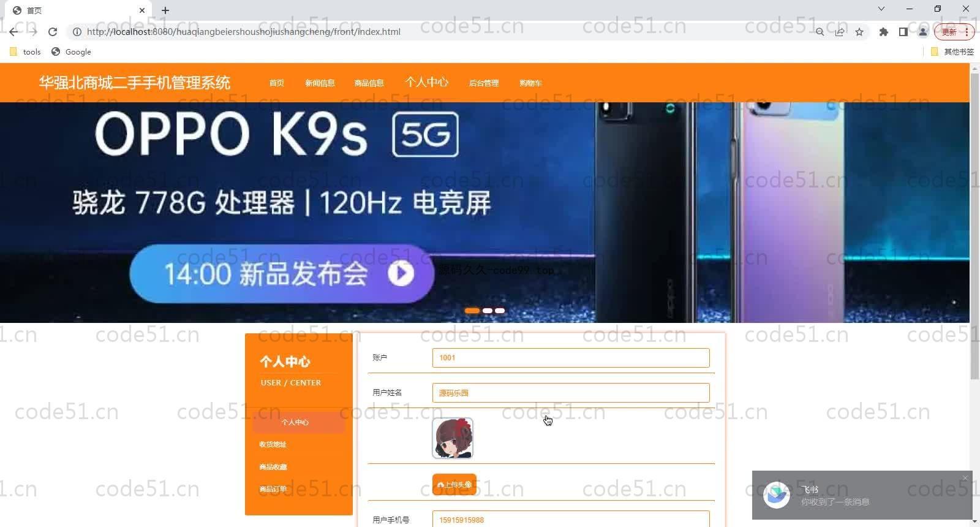Viewport: 980px width, 527px height.
Task: Close the 首页 browser tab
Action: (142, 10)
